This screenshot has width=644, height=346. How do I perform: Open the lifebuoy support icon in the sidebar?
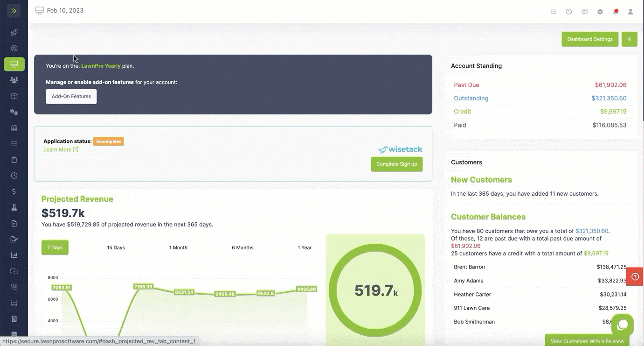[14, 48]
